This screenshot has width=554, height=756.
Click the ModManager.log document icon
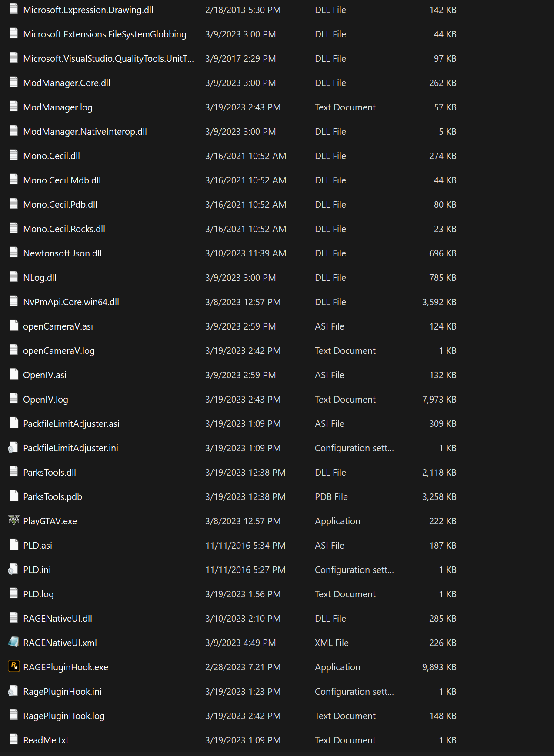[14, 107]
